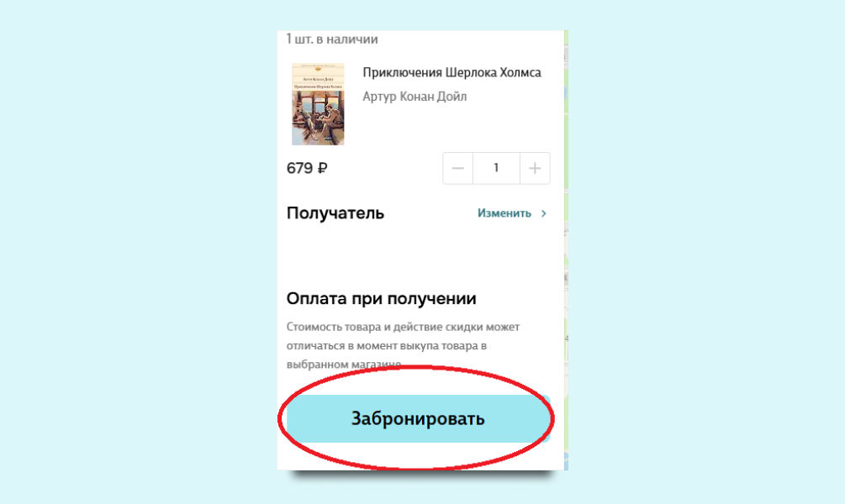Click the Оплата при получении heading
This screenshot has height=504, width=845.
pyautogui.click(x=381, y=298)
